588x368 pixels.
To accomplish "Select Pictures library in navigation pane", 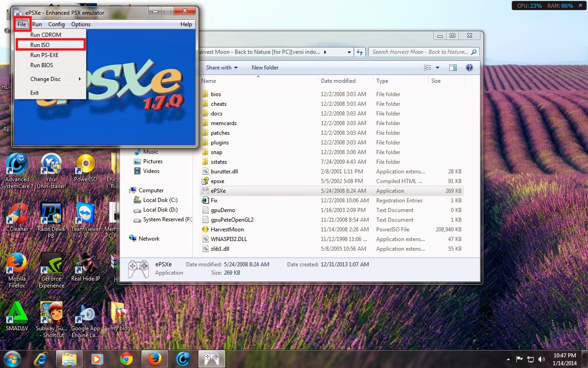I will 148,161.
